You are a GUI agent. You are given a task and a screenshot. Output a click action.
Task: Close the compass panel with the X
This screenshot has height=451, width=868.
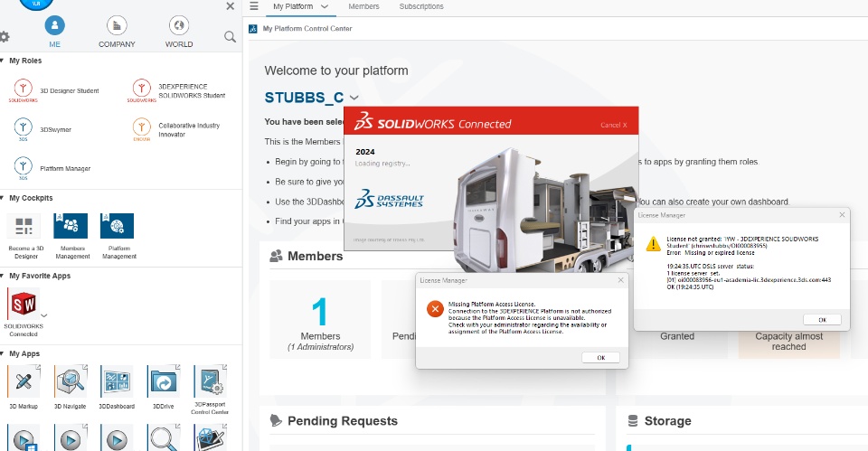(x=231, y=6)
